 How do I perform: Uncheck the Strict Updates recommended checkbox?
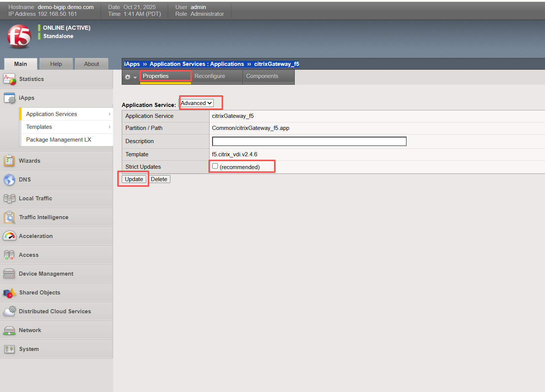[215, 166]
